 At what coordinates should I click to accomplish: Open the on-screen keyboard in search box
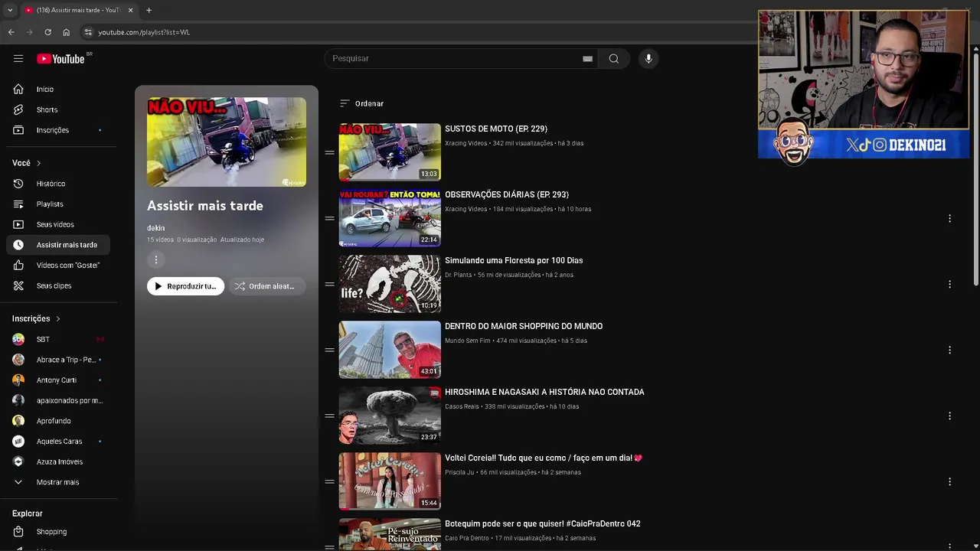click(x=587, y=59)
